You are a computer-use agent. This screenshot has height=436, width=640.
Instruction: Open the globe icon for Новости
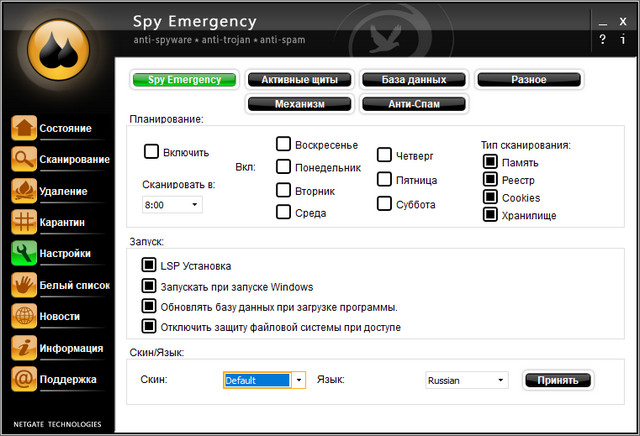click(x=24, y=316)
